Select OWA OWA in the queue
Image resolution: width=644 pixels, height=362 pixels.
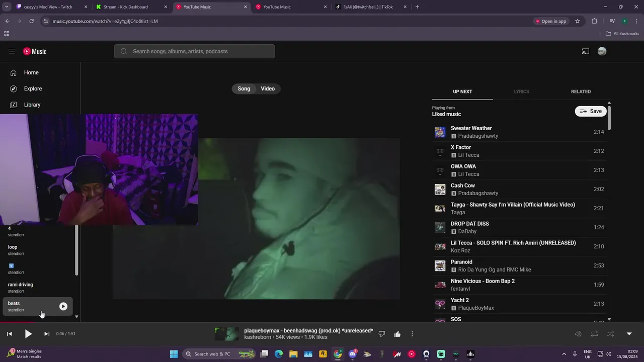point(520,170)
